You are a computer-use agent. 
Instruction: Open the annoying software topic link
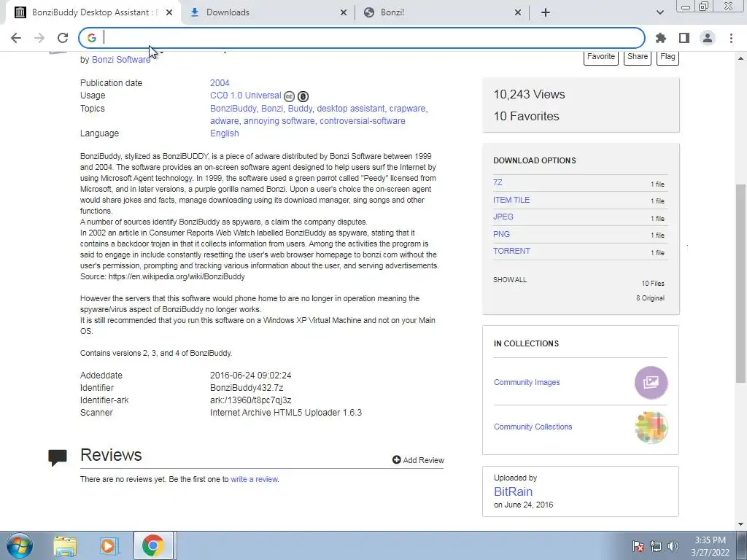(279, 121)
